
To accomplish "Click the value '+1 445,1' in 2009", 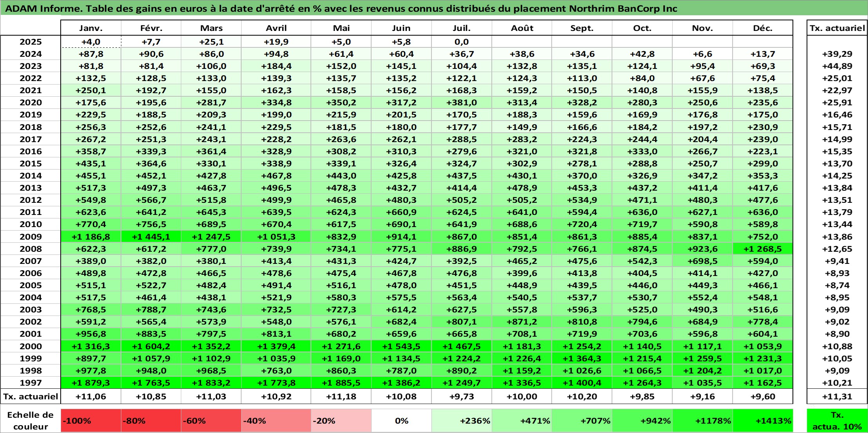I will (151, 237).
